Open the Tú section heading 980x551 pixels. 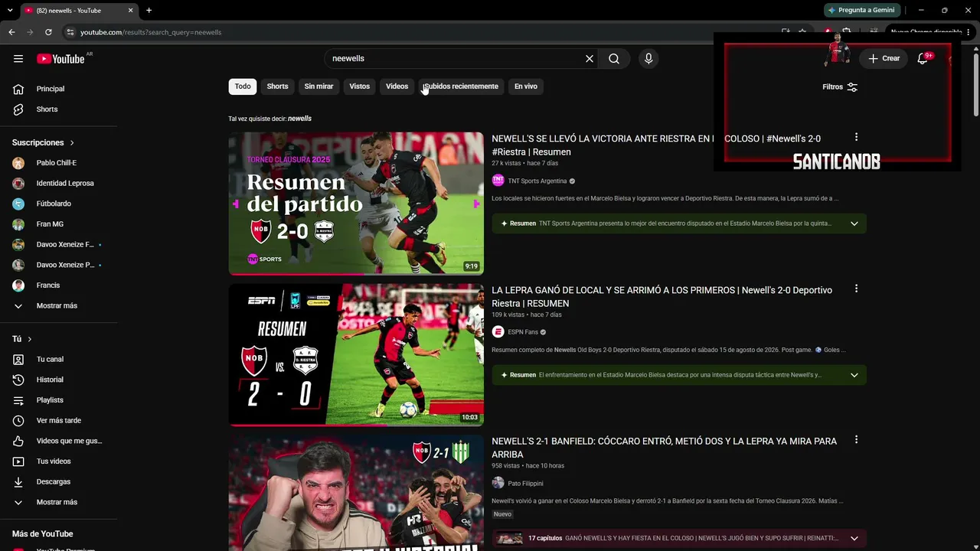(22, 339)
